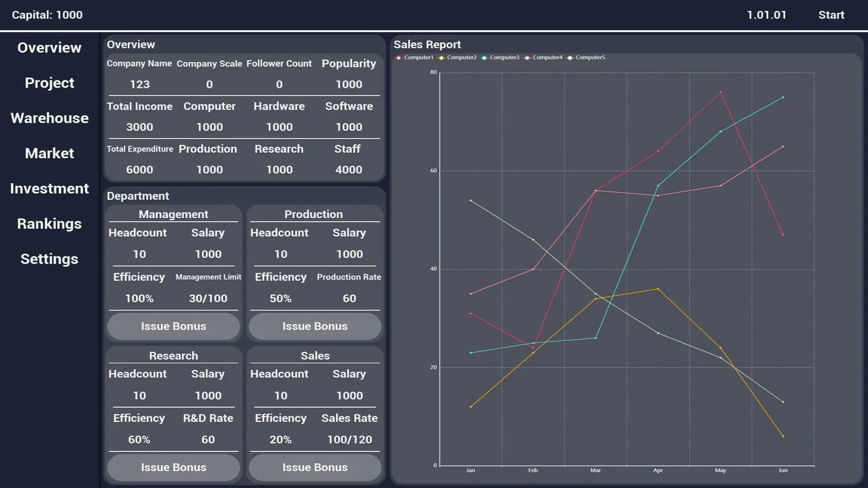View the Rankings page
Viewport: 868px width, 488px height.
(x=49, y=224)
